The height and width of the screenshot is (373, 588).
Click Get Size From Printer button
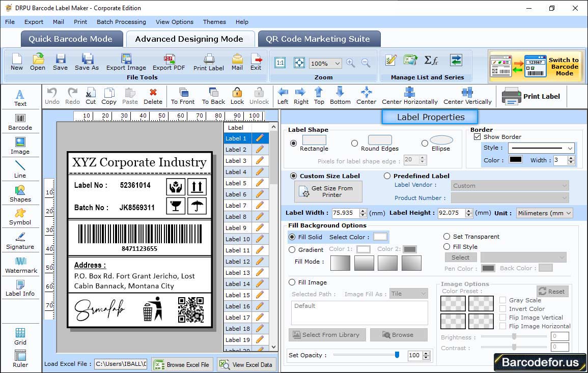(x=328, y=191)
